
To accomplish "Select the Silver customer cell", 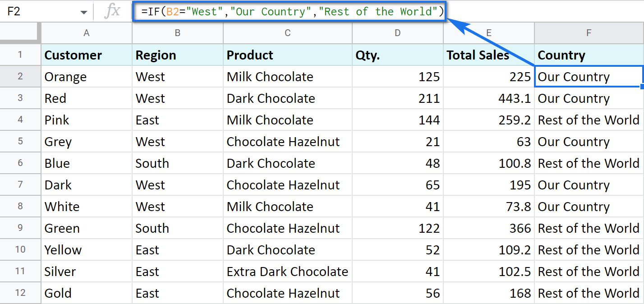I will pos(87,272).
